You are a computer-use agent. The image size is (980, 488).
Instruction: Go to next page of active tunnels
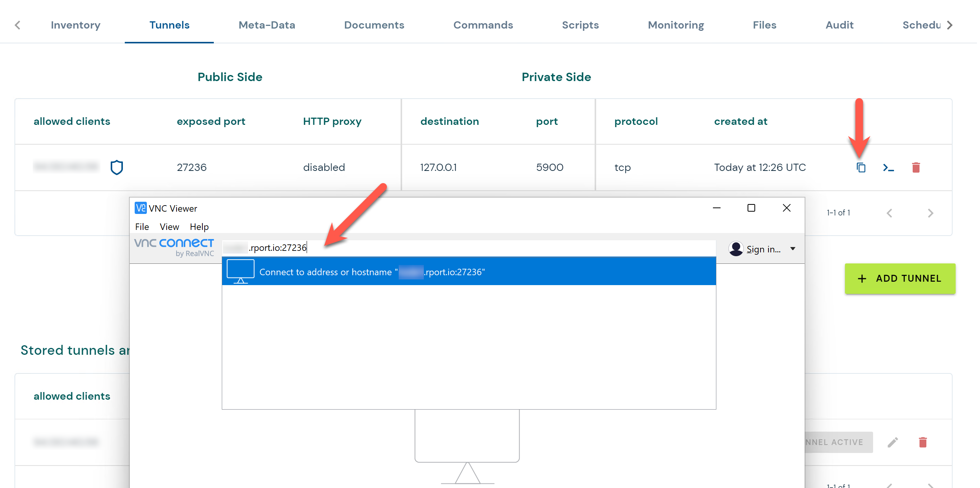(930, 213)
